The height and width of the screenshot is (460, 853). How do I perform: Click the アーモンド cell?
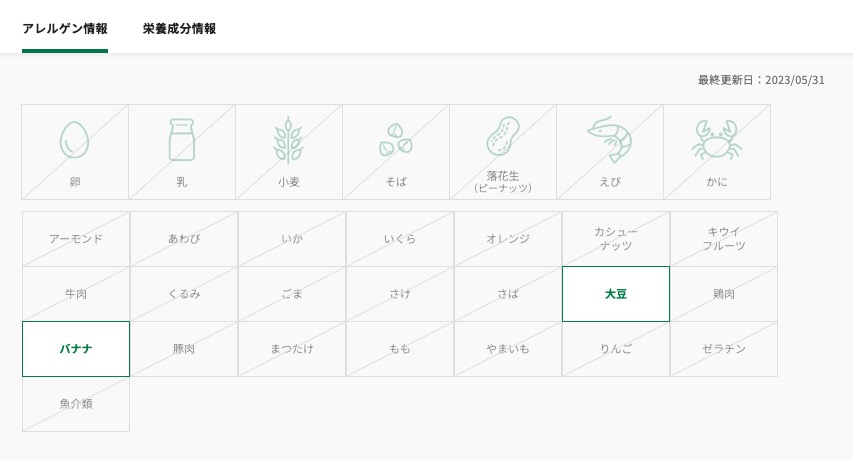pos(76,239)
